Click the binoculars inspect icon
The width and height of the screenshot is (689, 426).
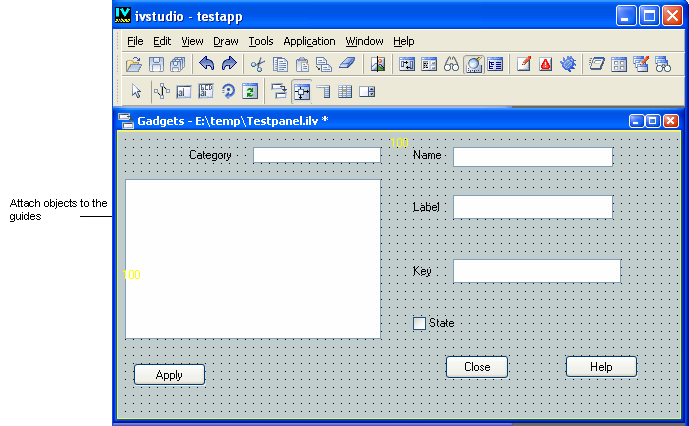pyautogui.click(x=451, y=65)
